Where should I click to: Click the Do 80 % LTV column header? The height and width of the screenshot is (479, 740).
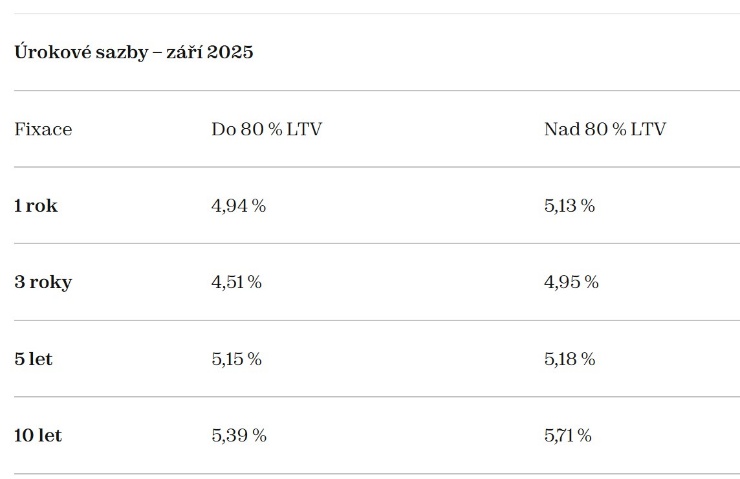tap(267, 129)
